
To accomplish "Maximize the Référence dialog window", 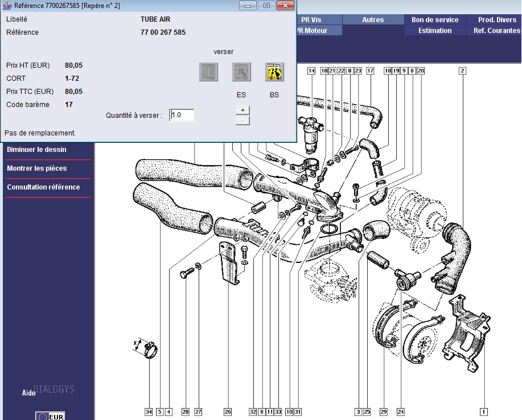I will click(266, 5).
